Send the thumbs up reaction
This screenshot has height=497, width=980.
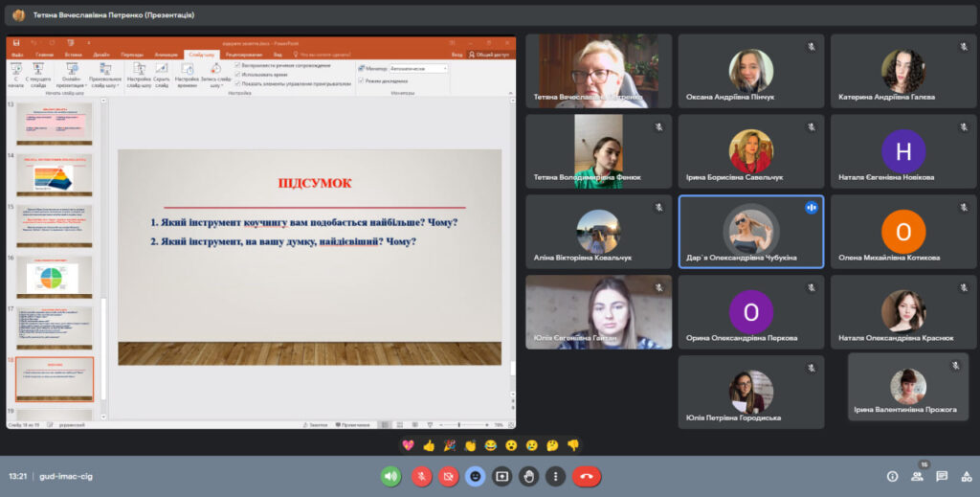428,445
